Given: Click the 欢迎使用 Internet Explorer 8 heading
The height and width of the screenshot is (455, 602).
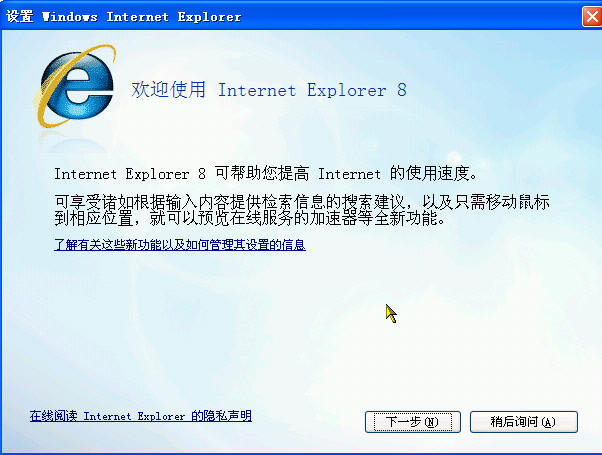Looking at the screenshot, I should (269, 90).
